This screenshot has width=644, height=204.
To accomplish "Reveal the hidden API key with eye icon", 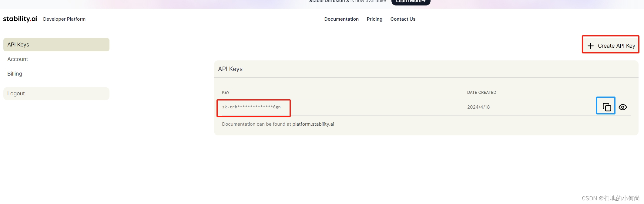I will 623,107.
